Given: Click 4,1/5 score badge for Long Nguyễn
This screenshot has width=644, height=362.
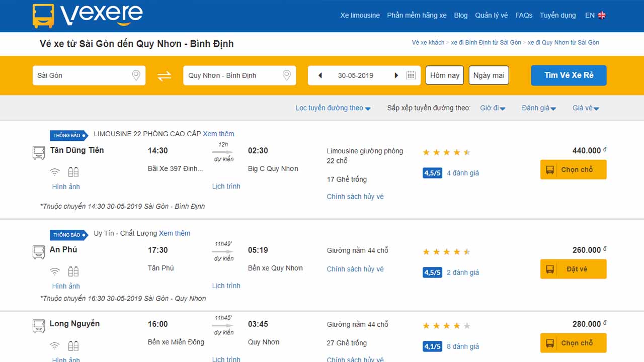Looking at the screenshot, I should pos(432,346).
